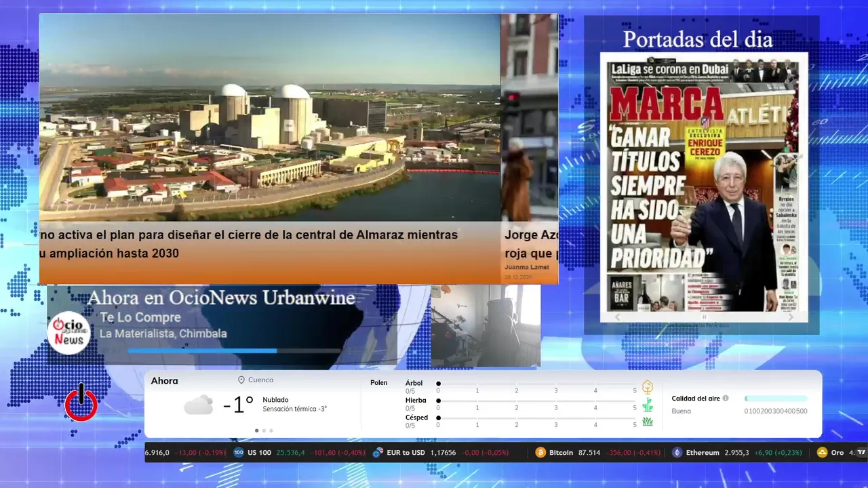Go to previous cover with left arrow

point(617,317)
